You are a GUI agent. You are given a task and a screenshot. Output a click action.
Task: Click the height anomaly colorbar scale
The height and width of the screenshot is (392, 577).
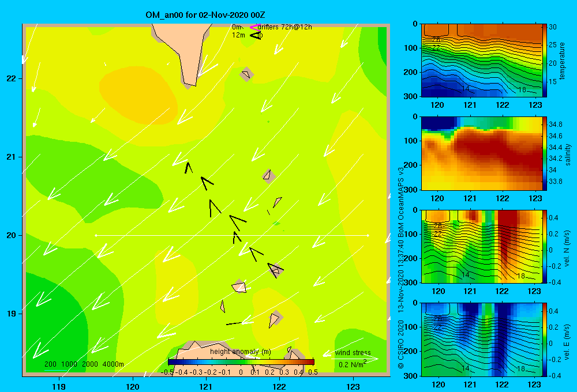click(x=241, y=362)
